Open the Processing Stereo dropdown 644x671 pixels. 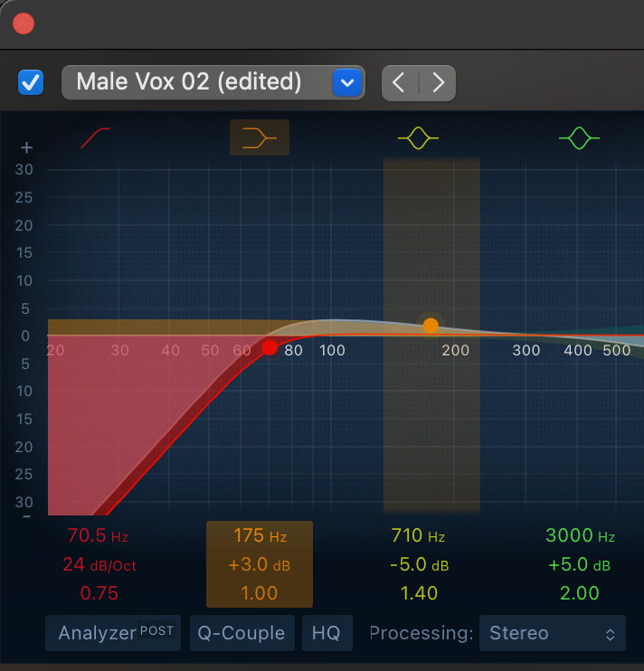[x=552, y=633]
